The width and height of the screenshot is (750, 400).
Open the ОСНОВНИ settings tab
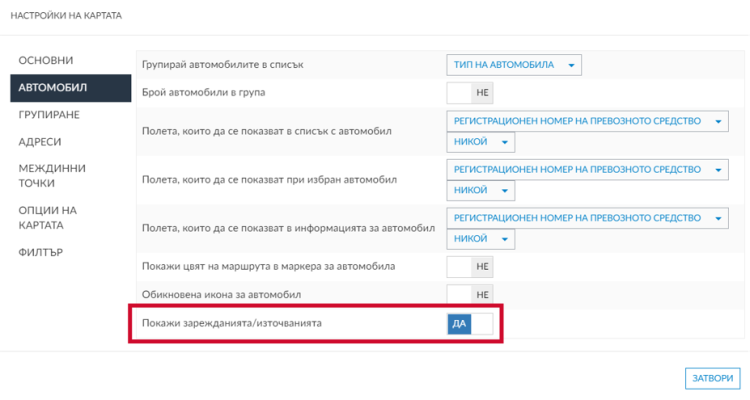pyautogui.click(x=46, y=61)
